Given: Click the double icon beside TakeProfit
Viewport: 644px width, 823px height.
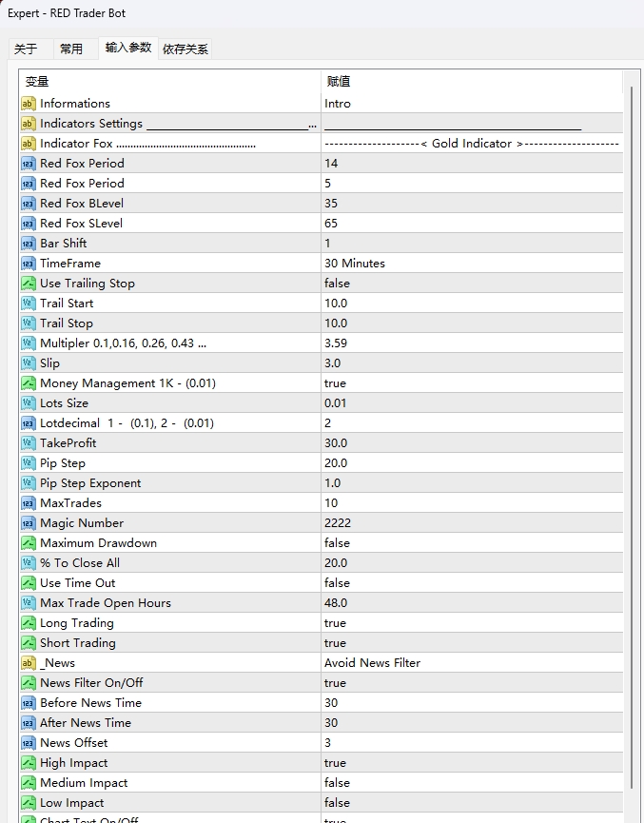Looking at the screenshot, I should [x=28, y=443].
